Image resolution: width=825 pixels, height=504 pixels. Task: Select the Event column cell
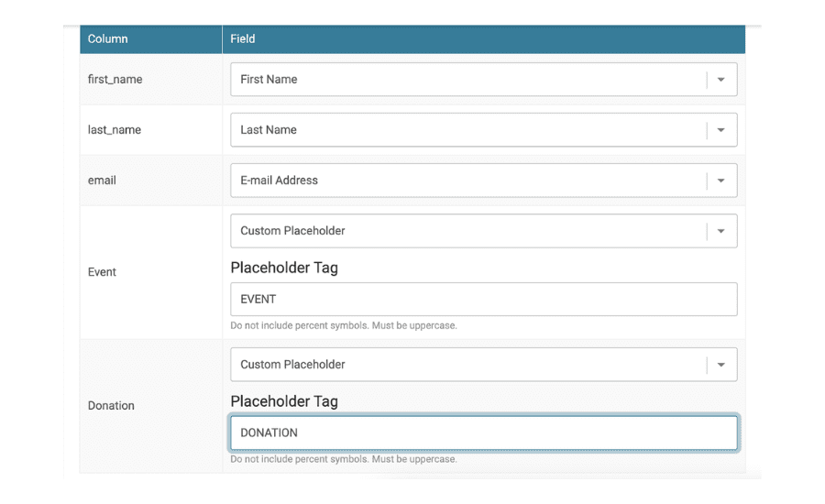tap(151, 272)
